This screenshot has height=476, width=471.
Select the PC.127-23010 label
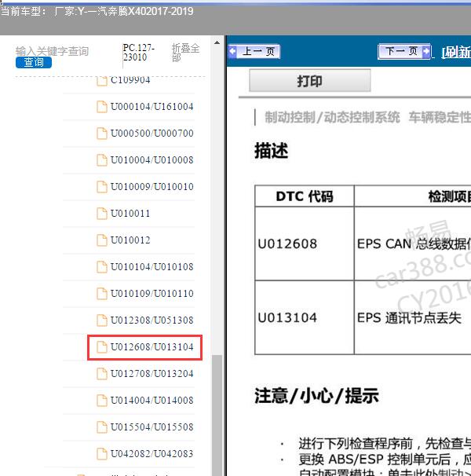139,52
